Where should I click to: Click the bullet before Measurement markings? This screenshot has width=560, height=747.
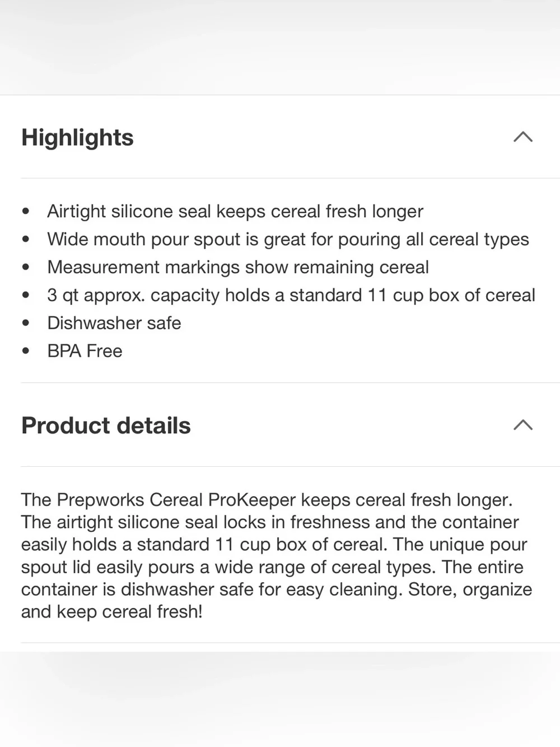click(26, 267)
